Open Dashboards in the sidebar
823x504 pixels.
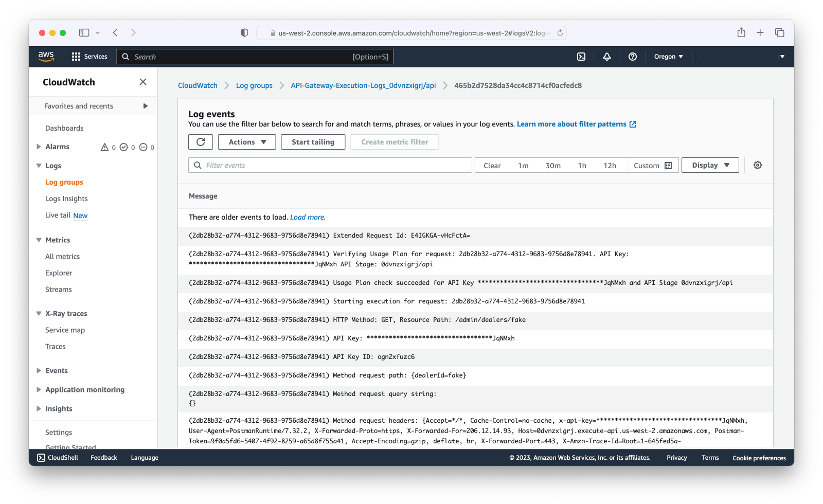(x=64, y=128)
